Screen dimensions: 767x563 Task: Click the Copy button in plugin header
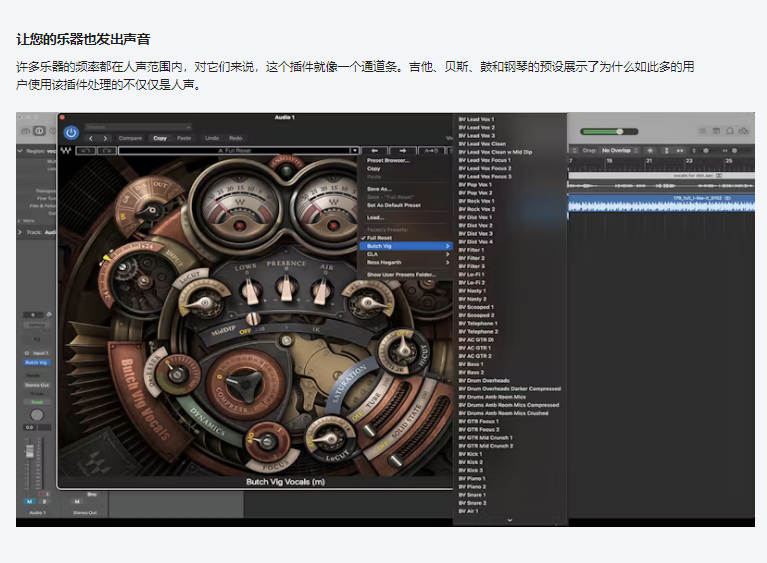[x=160, y=138]
